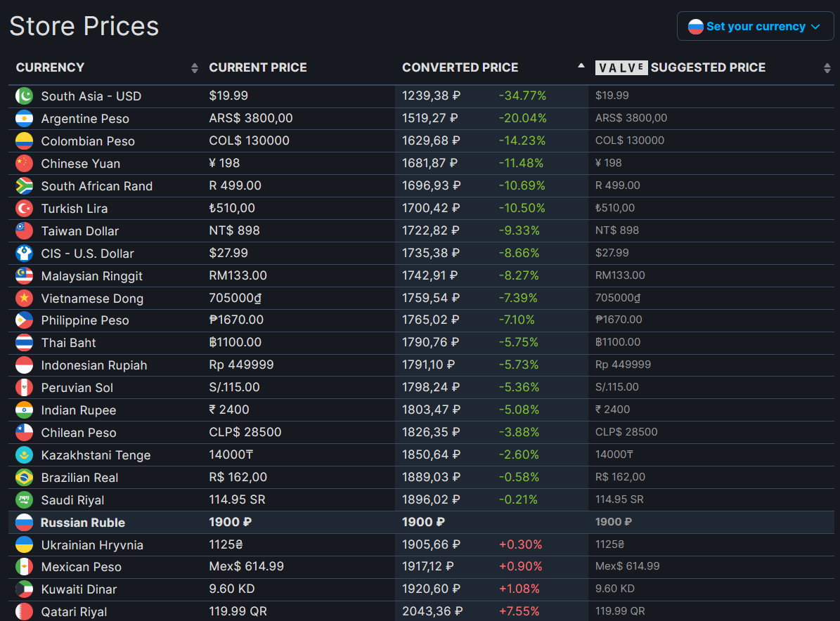Click the Converted Price column header

tap(460, 67)
